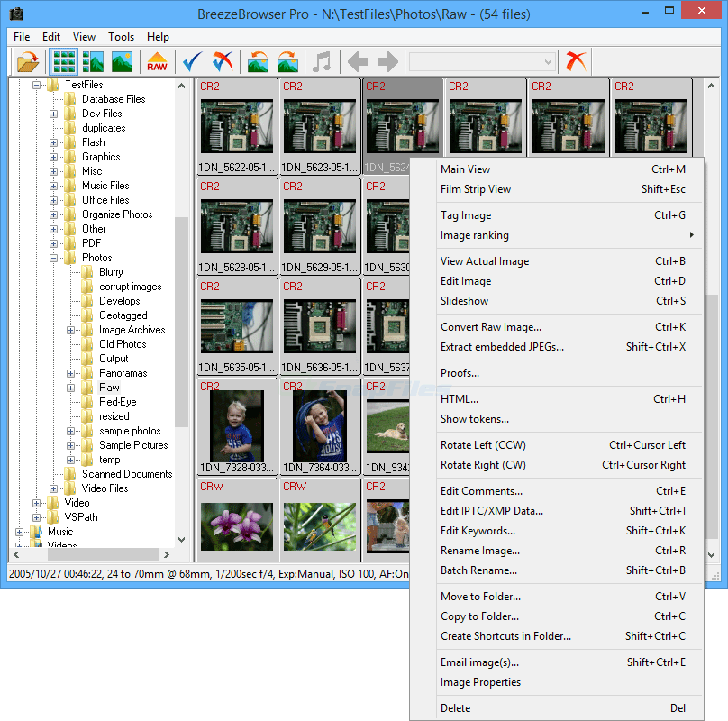This screenshot has height=721, width=728.
Task: Click the music note toolbar icon
Action: point(322,61)
